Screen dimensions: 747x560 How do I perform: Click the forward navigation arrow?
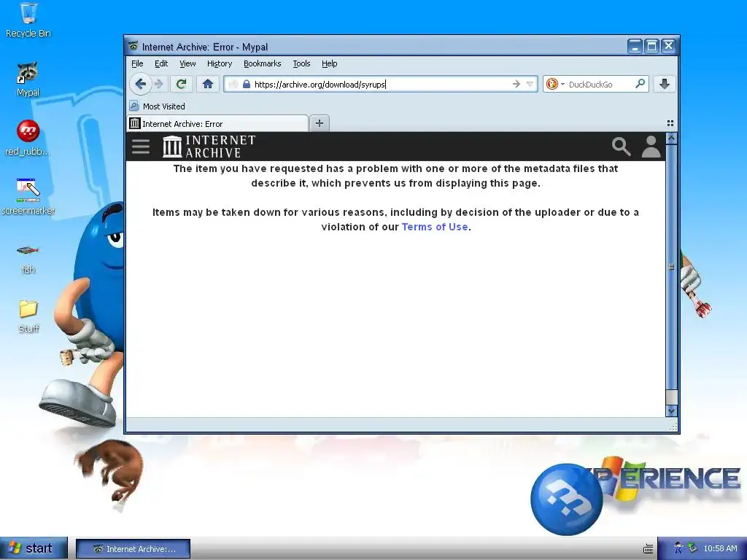click(159, 85)
